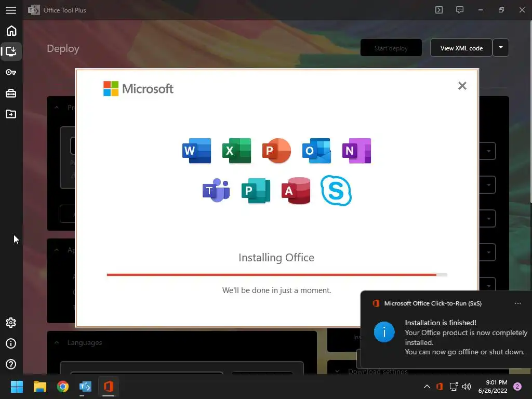Click the PowerPoint icon in installer
The image size is (532, 399).
pos(276,151)
